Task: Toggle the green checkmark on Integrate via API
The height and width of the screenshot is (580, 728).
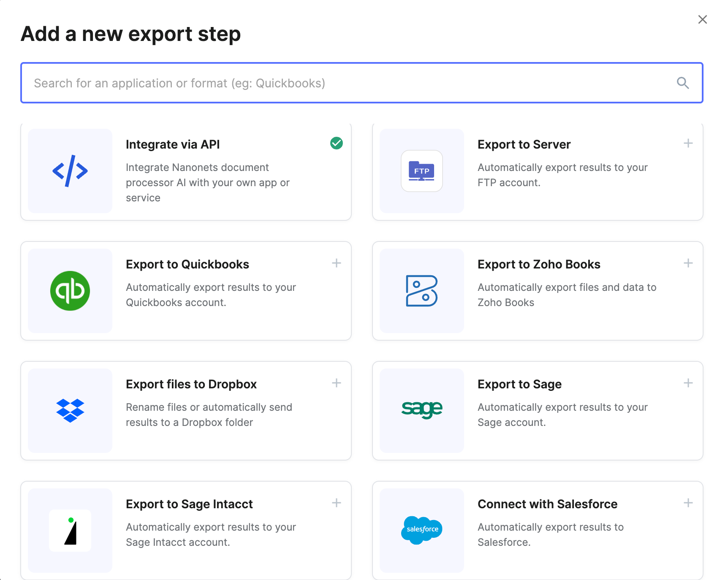Action: 337,144
